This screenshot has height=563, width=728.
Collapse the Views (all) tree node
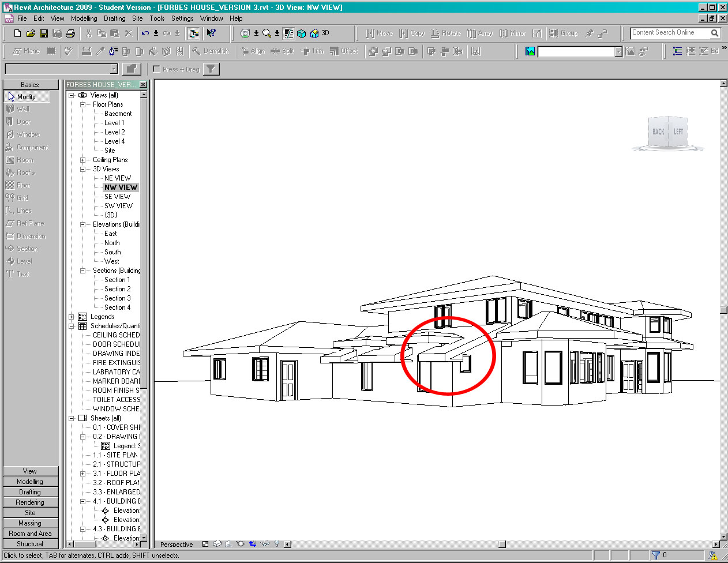tap(72, 95)
